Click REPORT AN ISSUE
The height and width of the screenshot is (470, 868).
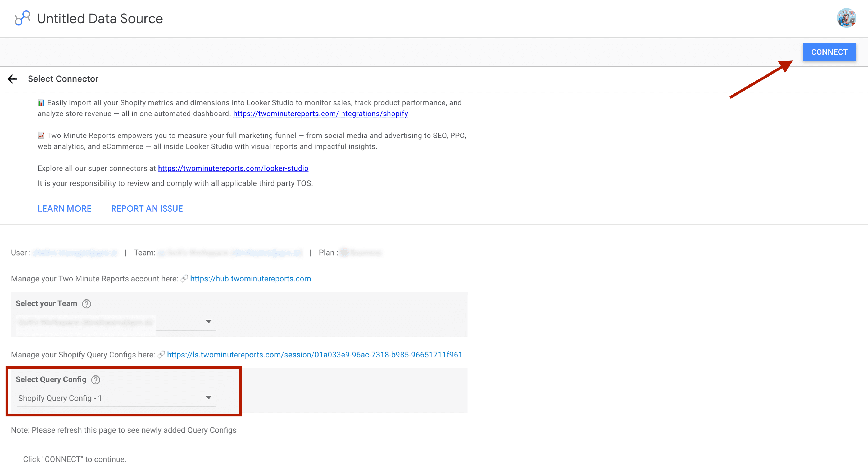coord(147,209)
